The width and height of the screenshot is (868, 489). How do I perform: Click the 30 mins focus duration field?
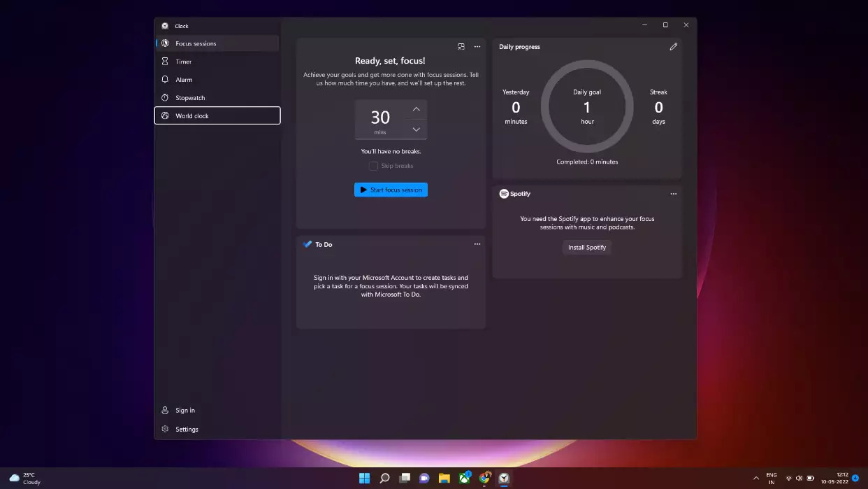click(381, 119)
